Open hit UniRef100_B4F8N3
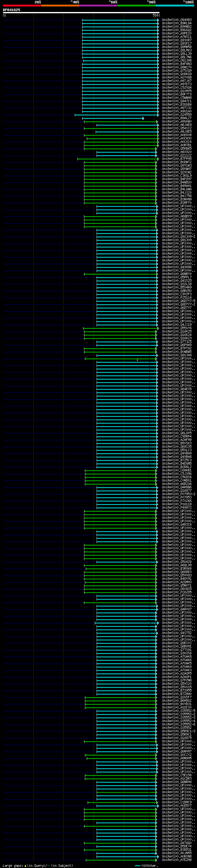 pos(177,64)
